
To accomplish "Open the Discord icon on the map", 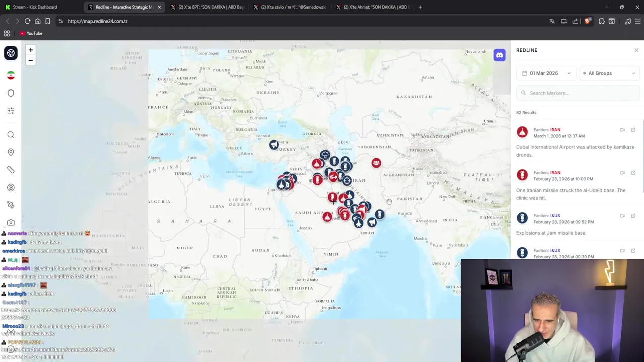I will [499, 55].
